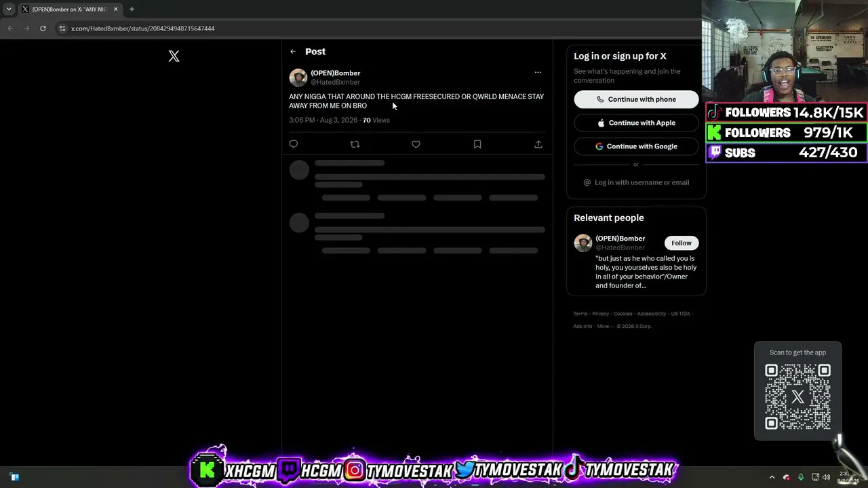
Task: Reload the page
Action: point(43,28)
